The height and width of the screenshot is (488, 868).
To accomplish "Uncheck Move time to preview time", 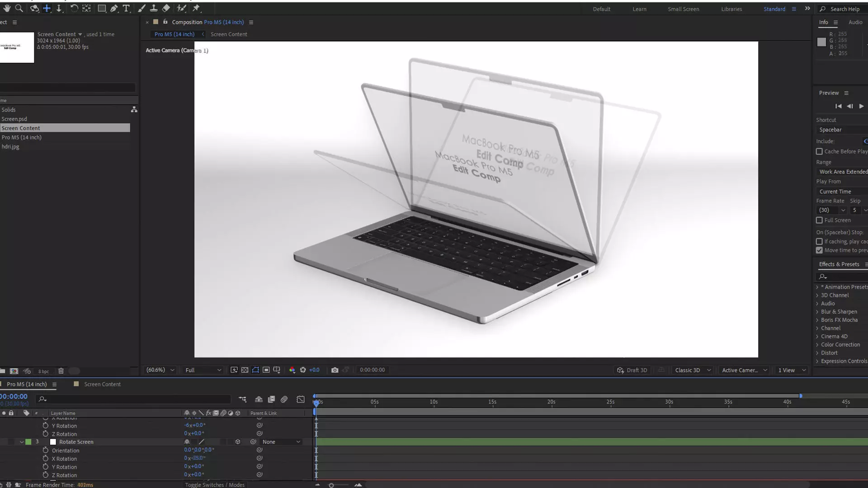I will coord(819,250).
